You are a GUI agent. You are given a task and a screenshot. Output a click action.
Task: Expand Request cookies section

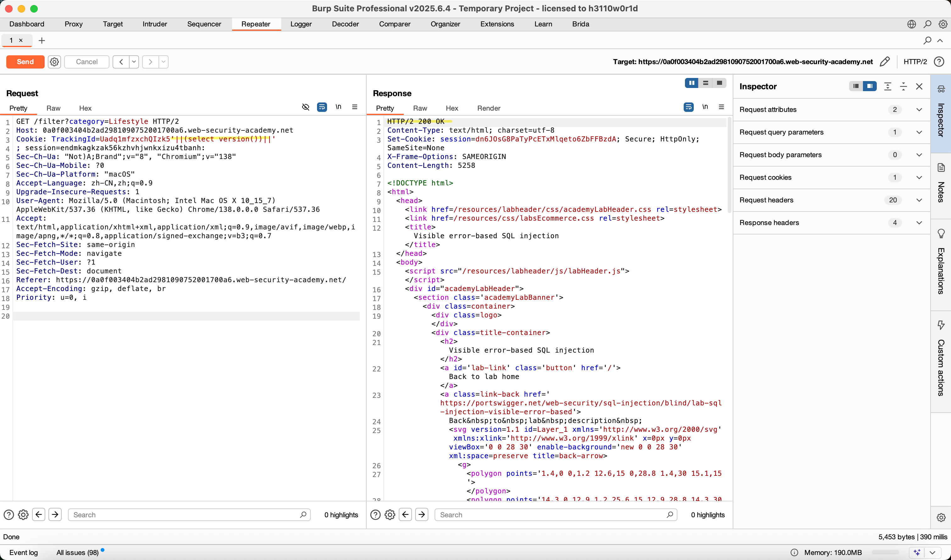831,177
